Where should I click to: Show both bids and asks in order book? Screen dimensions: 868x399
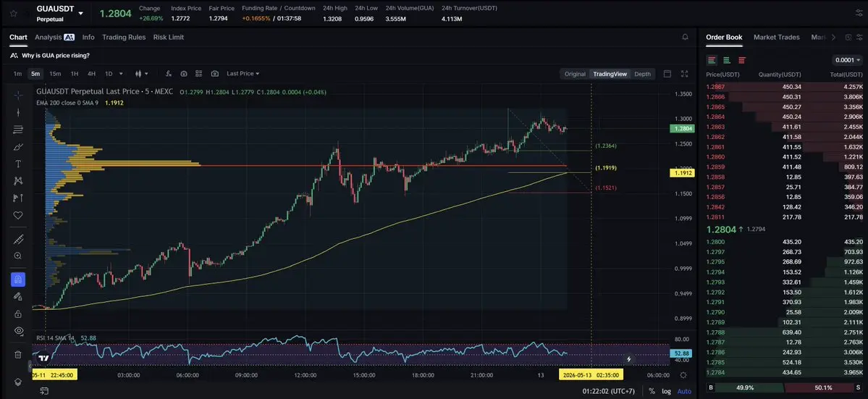tap(712, 60)
